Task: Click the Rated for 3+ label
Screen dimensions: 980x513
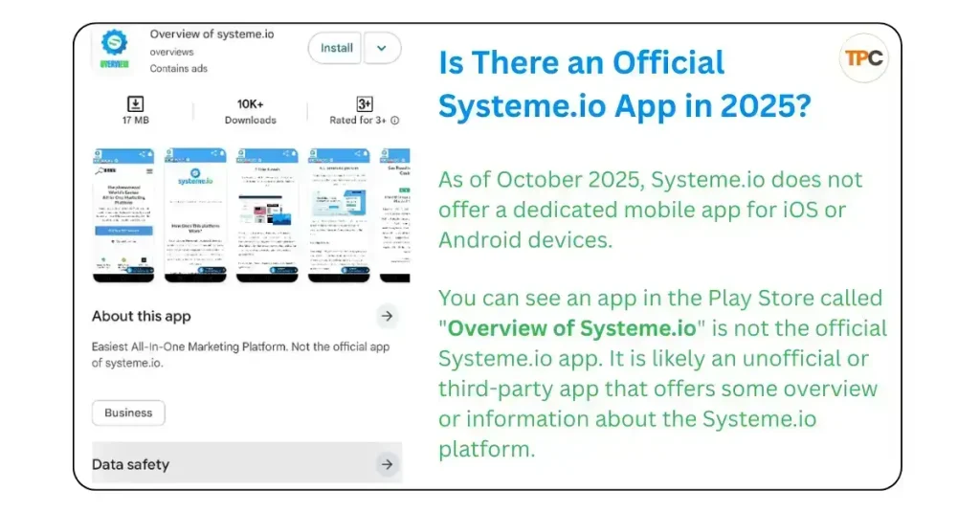Action: [x=358, y=121]
